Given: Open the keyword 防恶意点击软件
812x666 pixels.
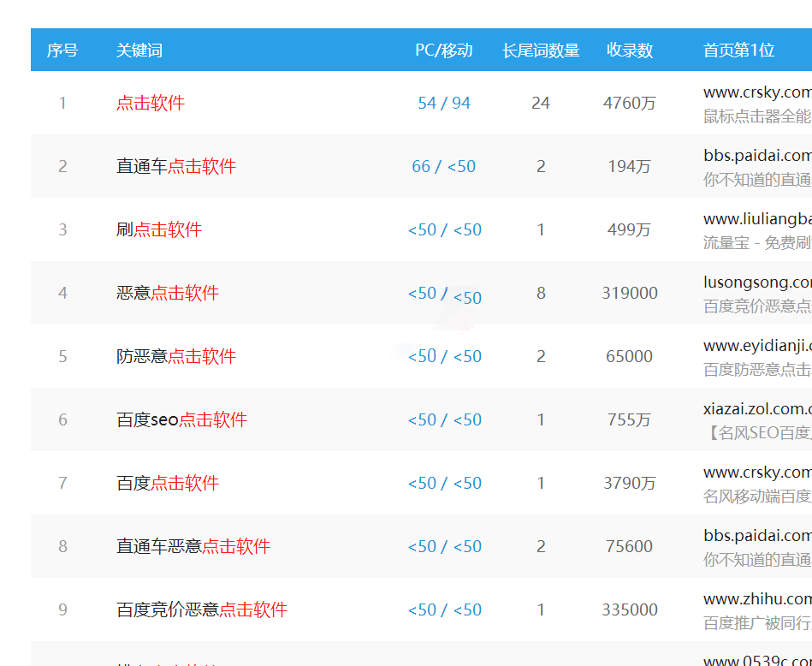Looking at the screenshot, I should tap(176, 356).
